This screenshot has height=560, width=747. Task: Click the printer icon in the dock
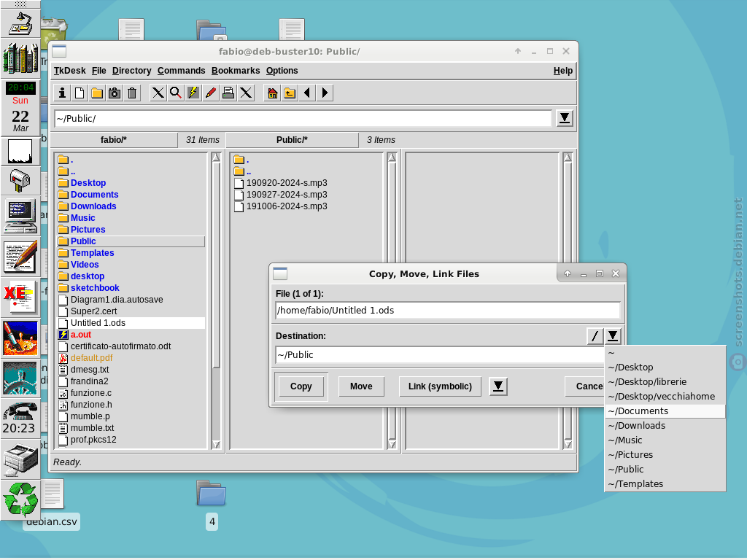click(20, 459)
